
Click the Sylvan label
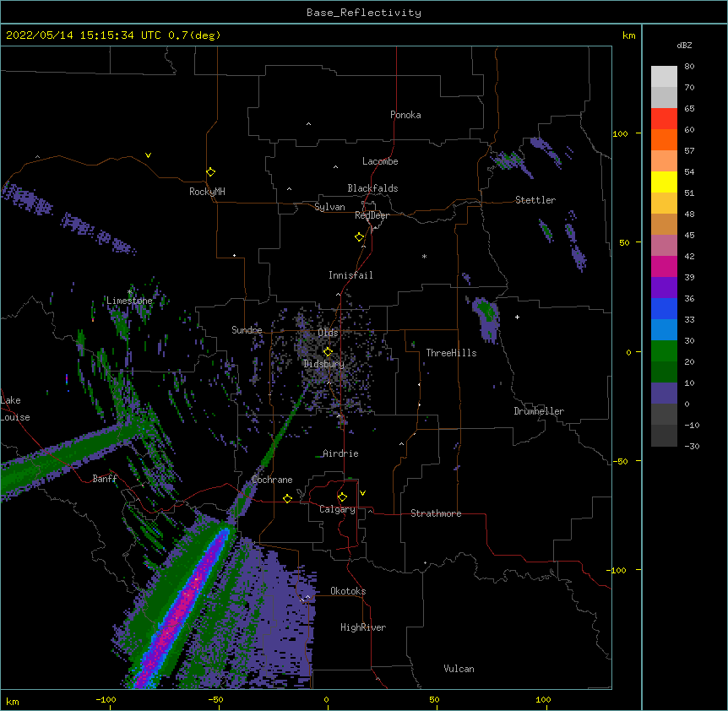pos(329,207)
